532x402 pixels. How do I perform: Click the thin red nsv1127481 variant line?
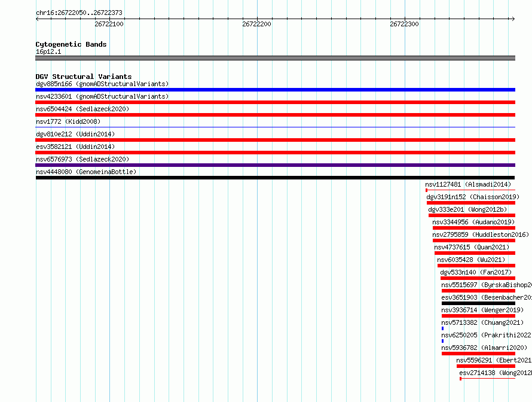[x=470, y=190]
